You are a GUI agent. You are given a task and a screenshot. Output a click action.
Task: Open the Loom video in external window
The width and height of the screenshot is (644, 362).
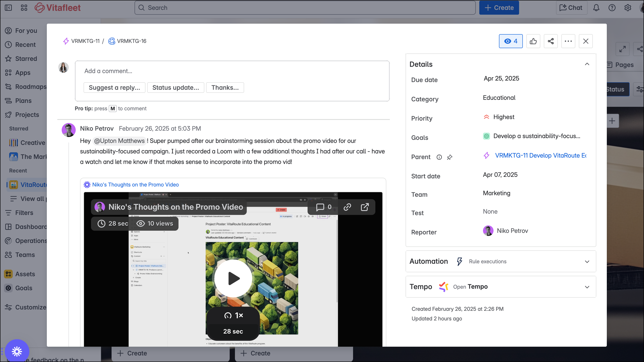365,207
